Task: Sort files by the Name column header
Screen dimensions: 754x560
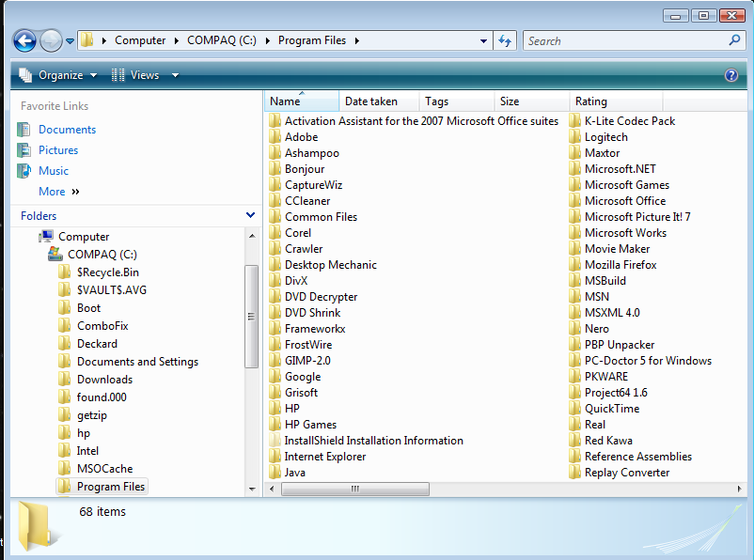Action: point(284,101)
